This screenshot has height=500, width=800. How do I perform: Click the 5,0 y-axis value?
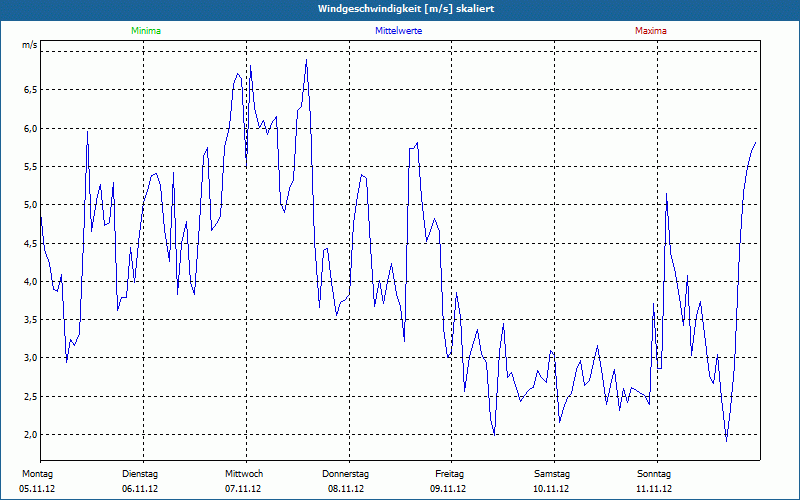[x=31, y=205]
